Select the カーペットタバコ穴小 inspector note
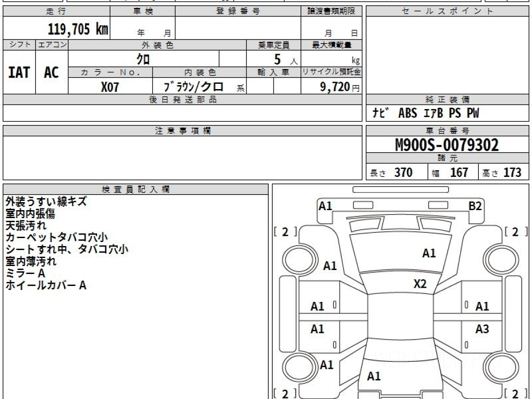This screenshot has height=399, width=532. (x=57, y=237)
